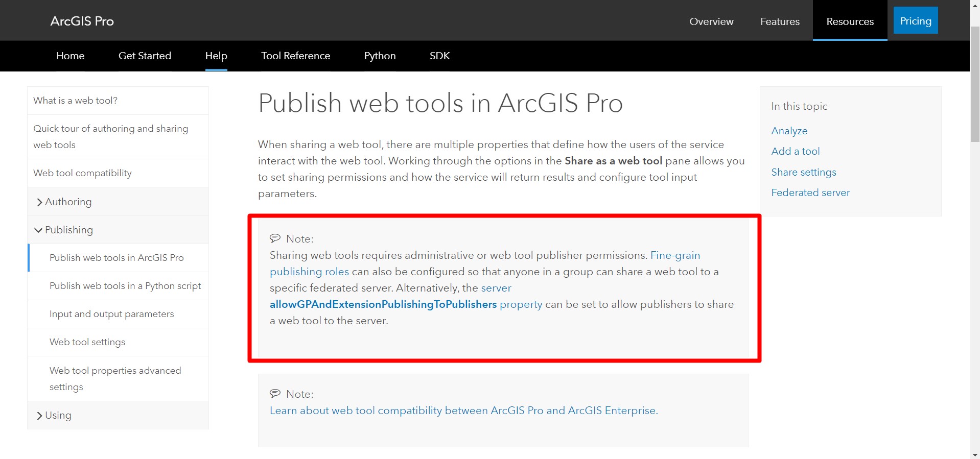
Task: Open the Python tab
Action: pyautogui.click(x=380, y=56)
